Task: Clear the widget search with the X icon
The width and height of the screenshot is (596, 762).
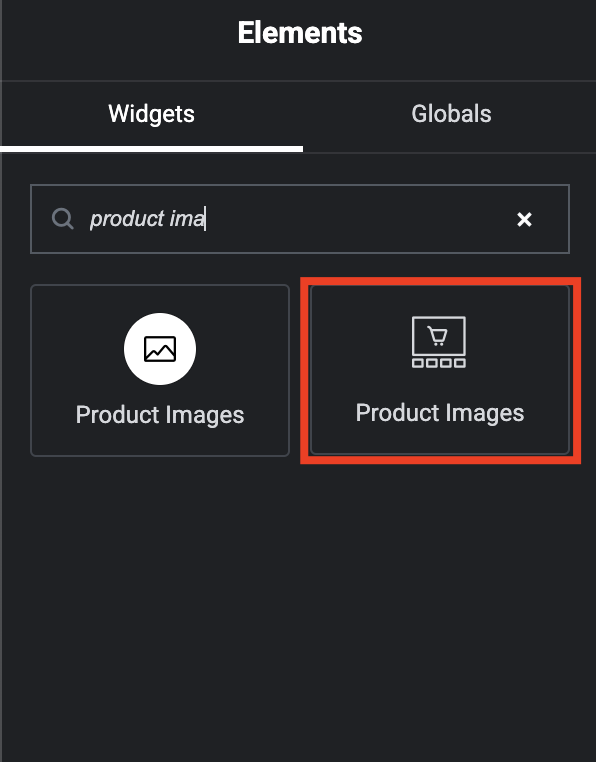Action: pyautogui.click(x=524, y=220)
